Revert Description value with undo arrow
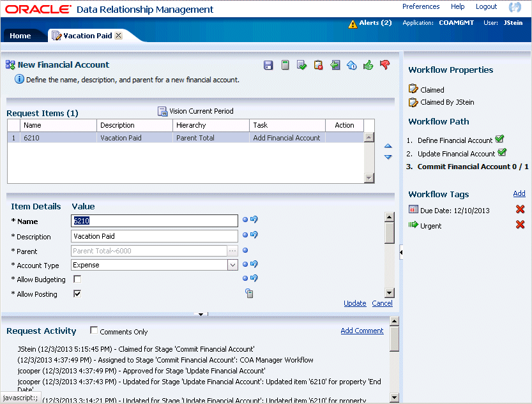The height and width of the screenshot is (404, 532). tap(254, 234)
